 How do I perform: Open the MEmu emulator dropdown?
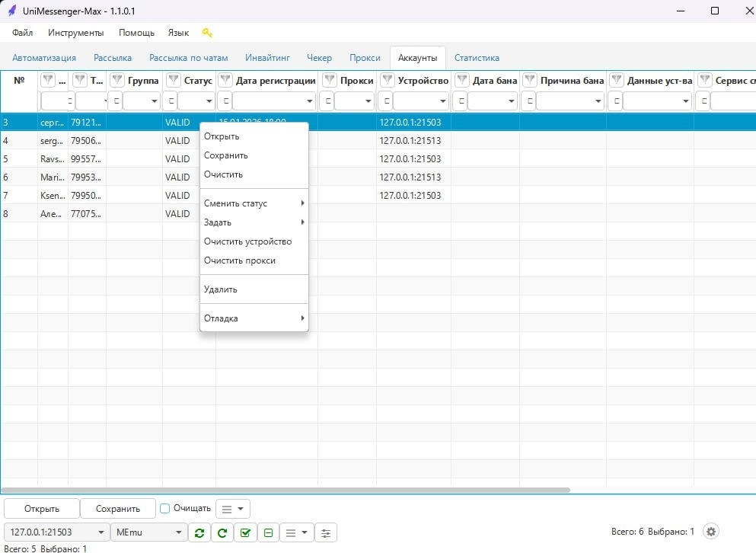coord(148,532)
